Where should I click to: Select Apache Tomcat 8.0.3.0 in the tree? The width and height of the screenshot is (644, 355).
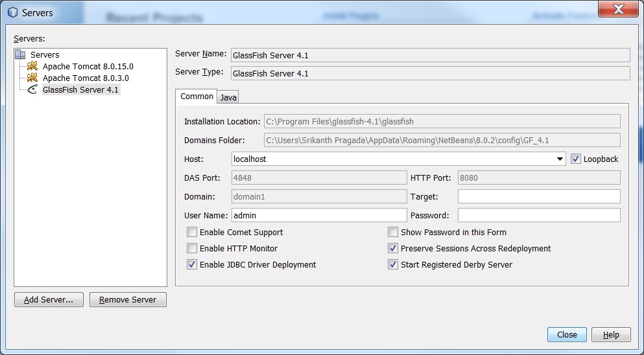click(x=86, y=78)
